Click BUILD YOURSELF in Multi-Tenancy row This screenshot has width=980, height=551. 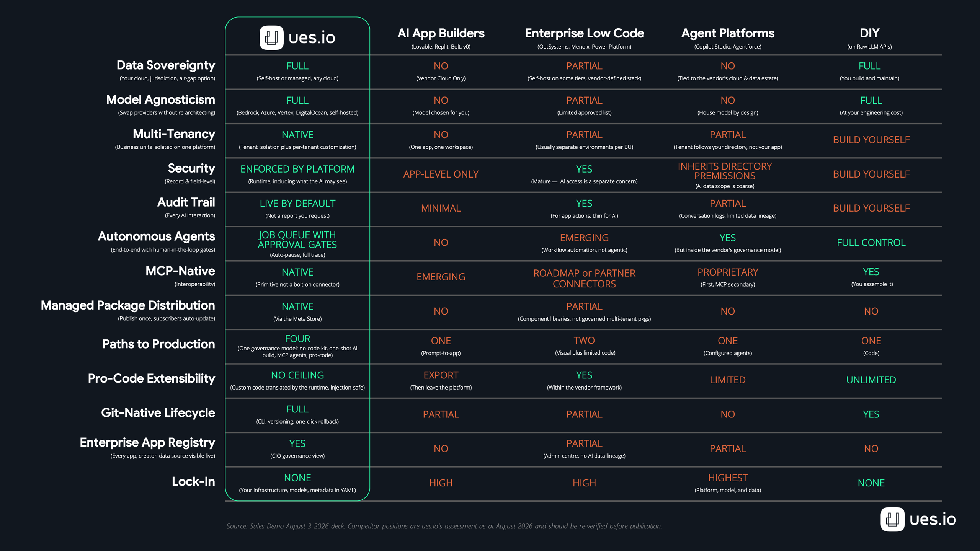pyautogui.click(x=871, y=140)
